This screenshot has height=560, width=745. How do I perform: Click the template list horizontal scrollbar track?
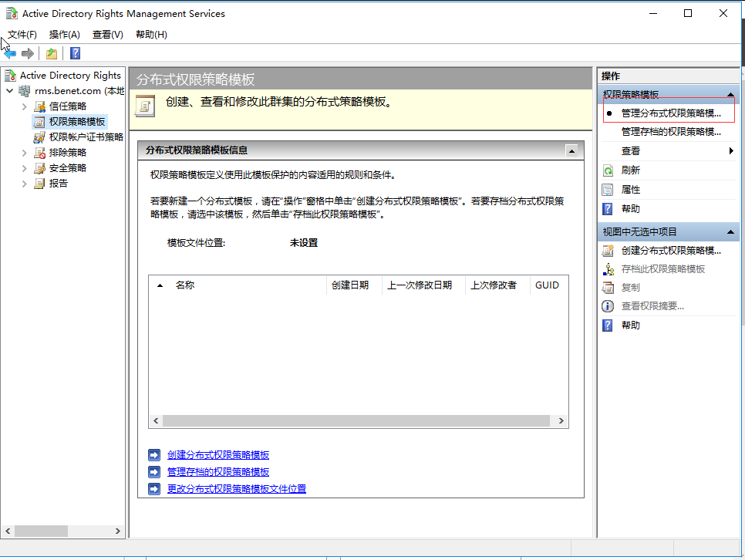tap(356, 420)
